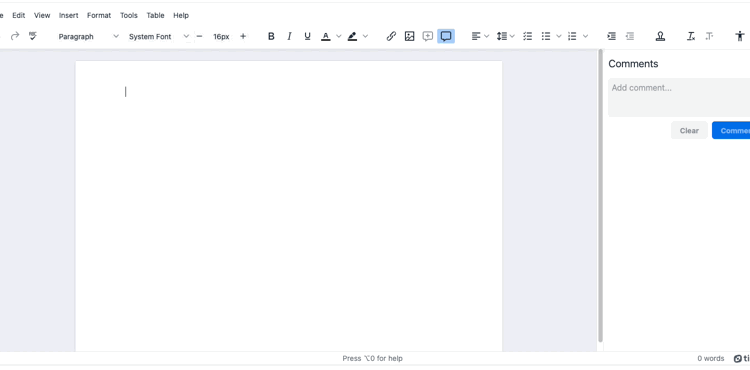Toggle bold formatting

click(271, 36)
